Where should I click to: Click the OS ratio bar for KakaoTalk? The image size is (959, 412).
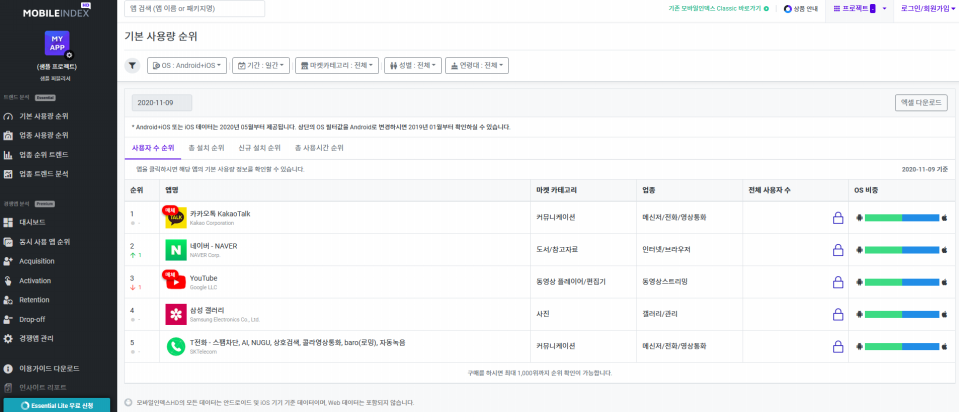click(902, 218)
